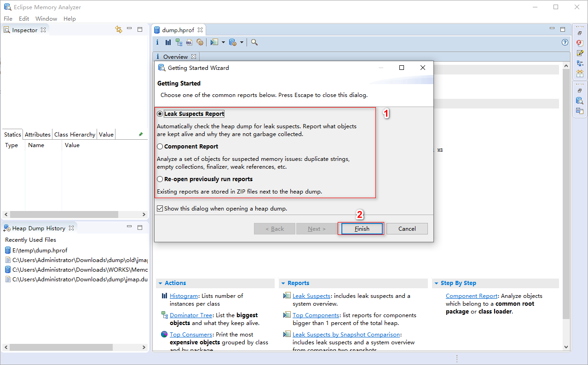Maximize the dump.hprof editor area
The height and width of the screenshot is (365, 588).
(x=562, y=29)
